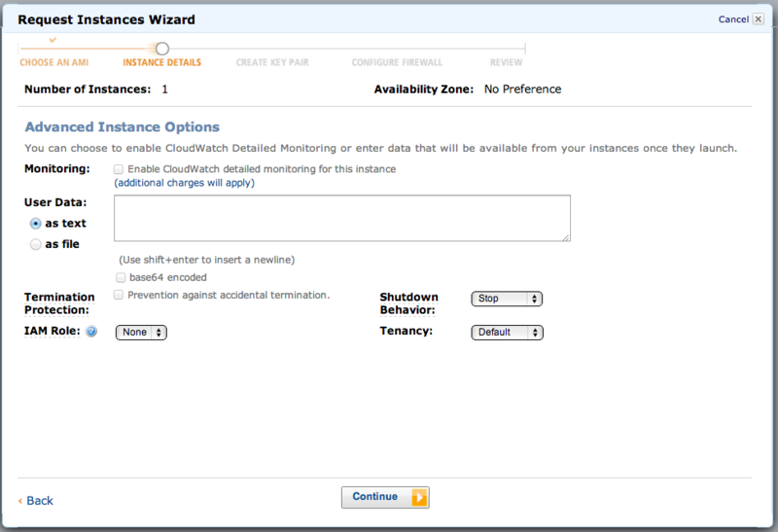
Task: Select the 'as text' radio button
Action: [x=35, y=224]
